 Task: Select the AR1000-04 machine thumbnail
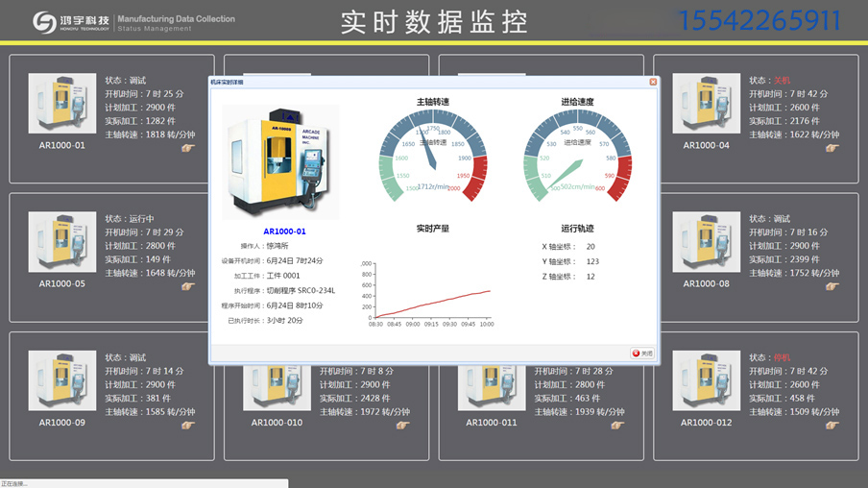tap(706, 104)
